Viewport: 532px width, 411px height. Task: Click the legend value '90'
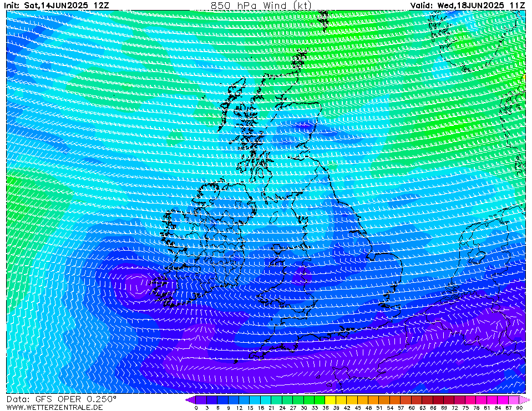pos(519,408)
